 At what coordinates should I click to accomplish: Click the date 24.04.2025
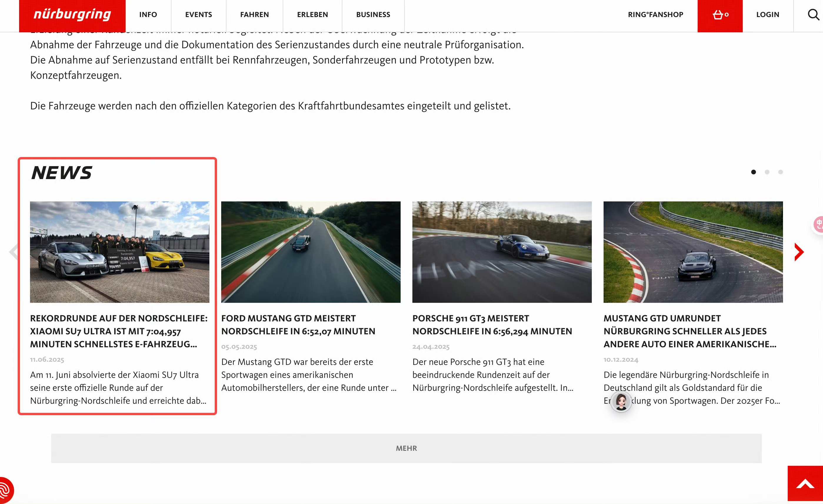coord(431,347)
